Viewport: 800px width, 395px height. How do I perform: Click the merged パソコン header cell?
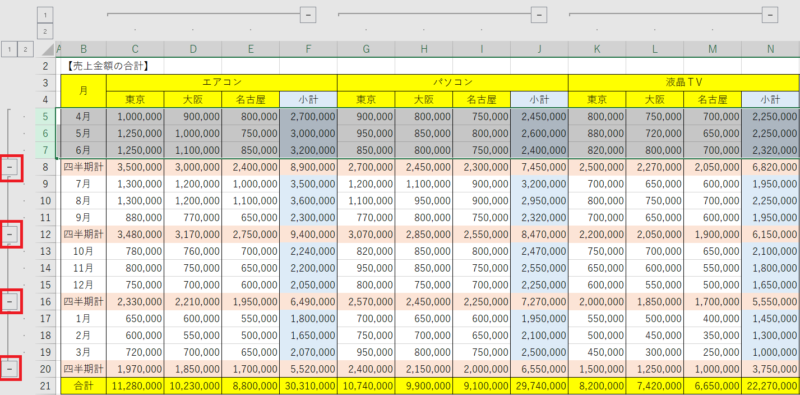453,83
